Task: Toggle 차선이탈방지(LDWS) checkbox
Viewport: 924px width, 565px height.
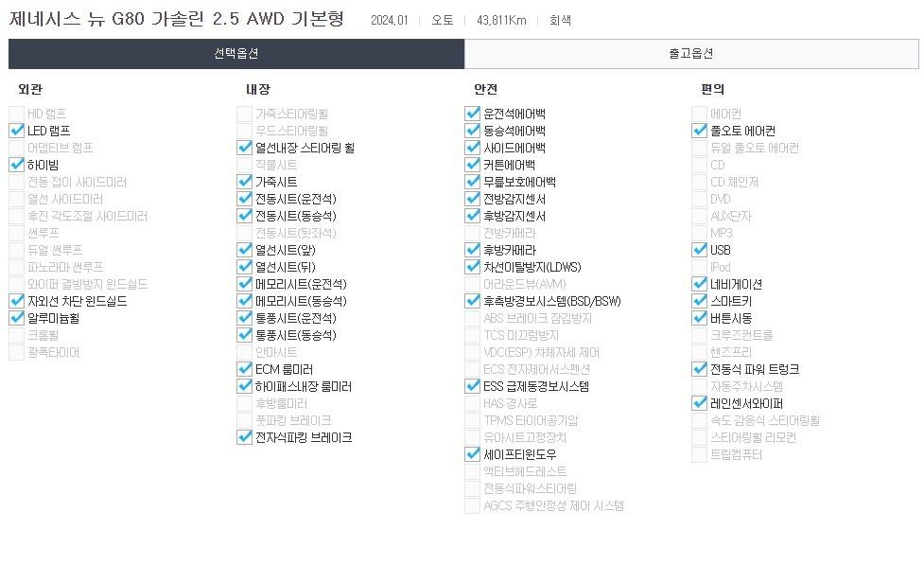Action: pyautogui.click(x=473, y=267)
